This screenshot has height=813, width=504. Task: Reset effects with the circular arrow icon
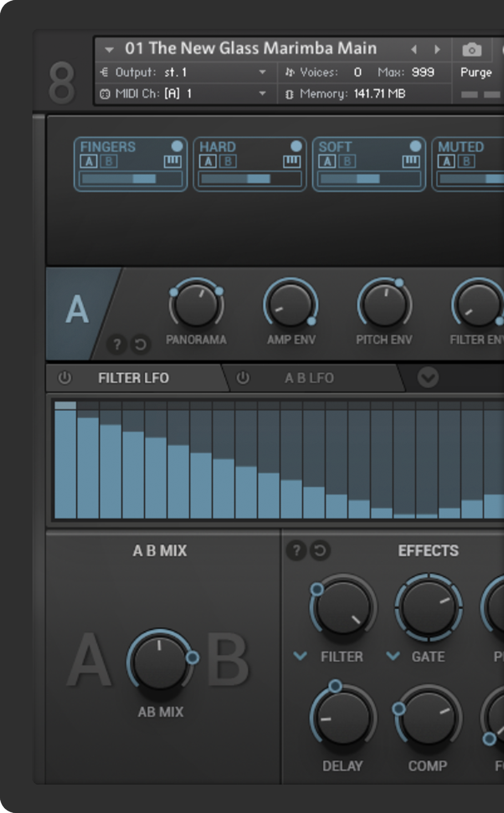pyautogui.click(x=320, y=550)
